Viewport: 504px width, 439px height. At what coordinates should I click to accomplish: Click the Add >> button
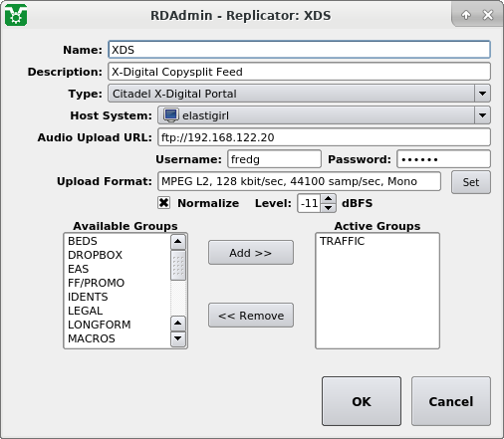(251, 253)
